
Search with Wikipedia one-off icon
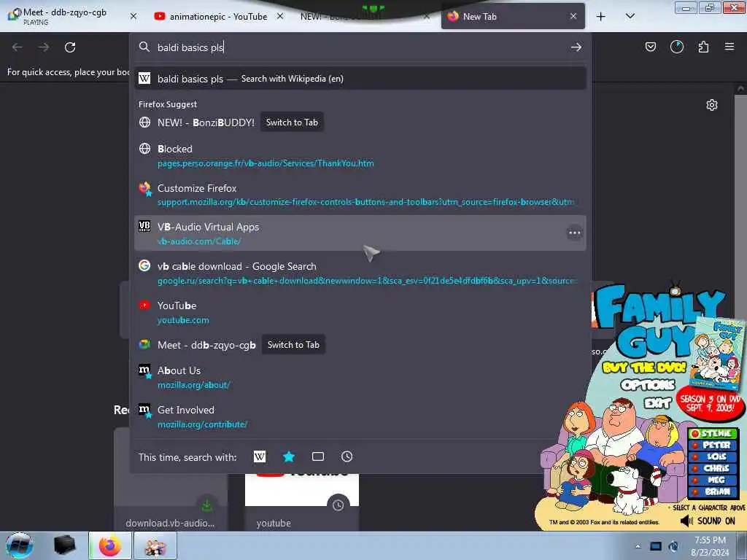tap(260, 456)
